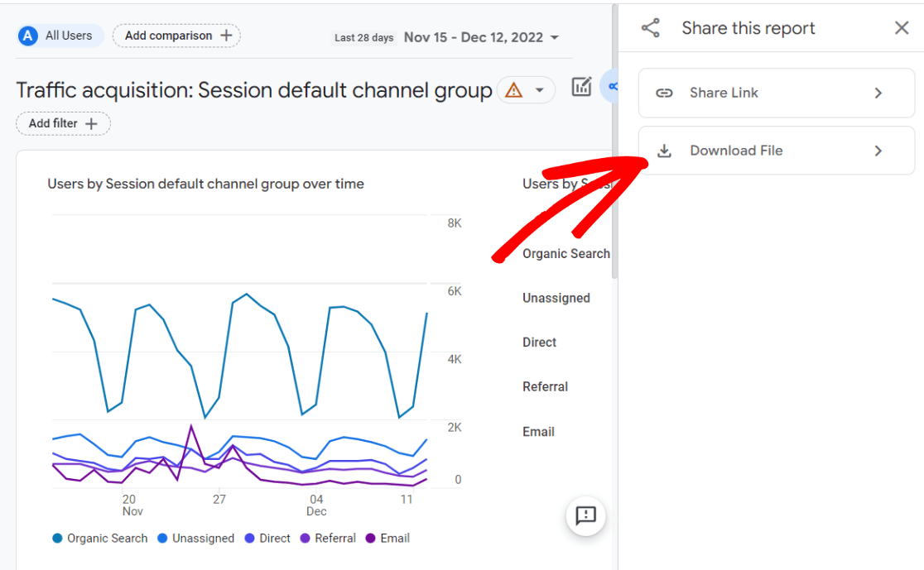The height and width of the screenshot is (570, 924).
Task: Toggle Email series in chart legend
Action: pyautogui.click(x=387, y=538)
